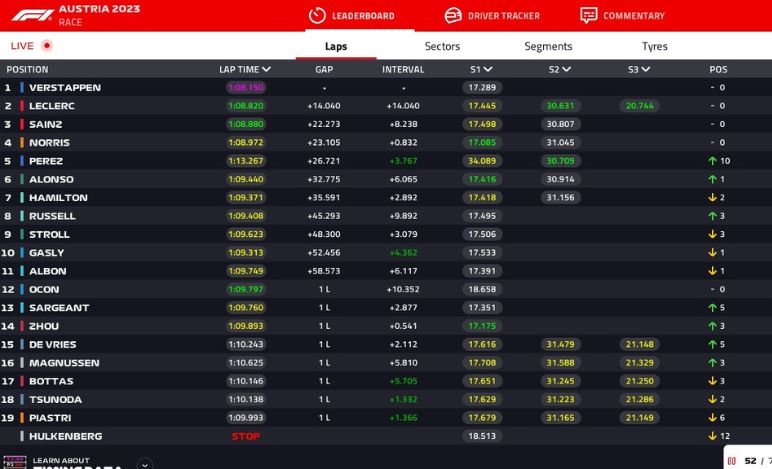Click the lap counter flag icon

click(732, 461)
